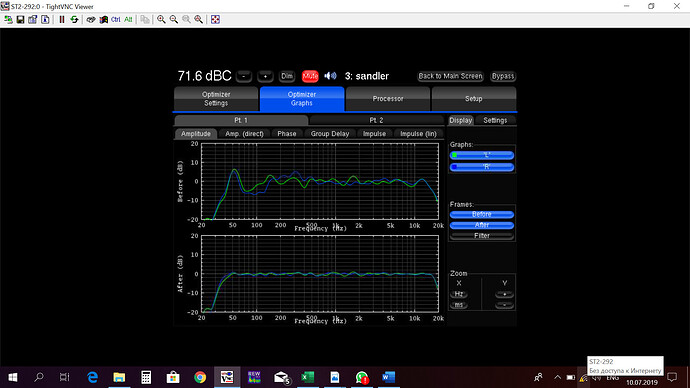Select the Group Delay graph tab
Image resolution: width=690 pixels, height=388 pixels.
click(x=330, y=134)
